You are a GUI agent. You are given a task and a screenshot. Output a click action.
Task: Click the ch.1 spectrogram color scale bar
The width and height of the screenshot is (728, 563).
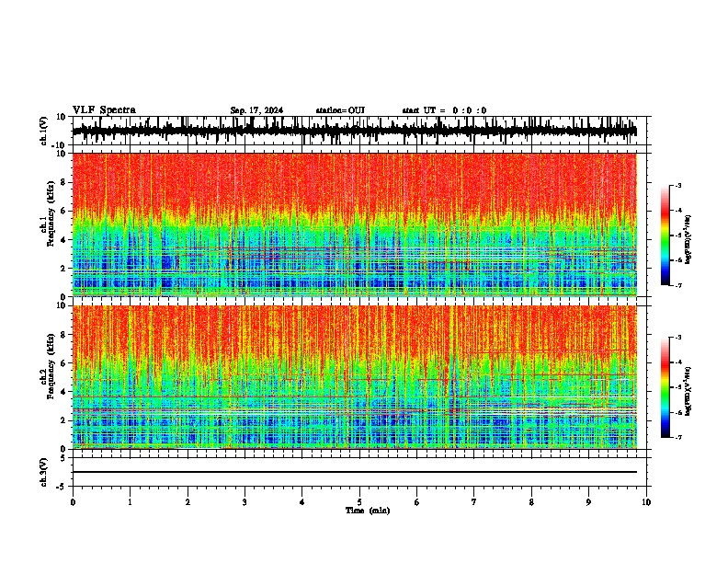(665, 236)
